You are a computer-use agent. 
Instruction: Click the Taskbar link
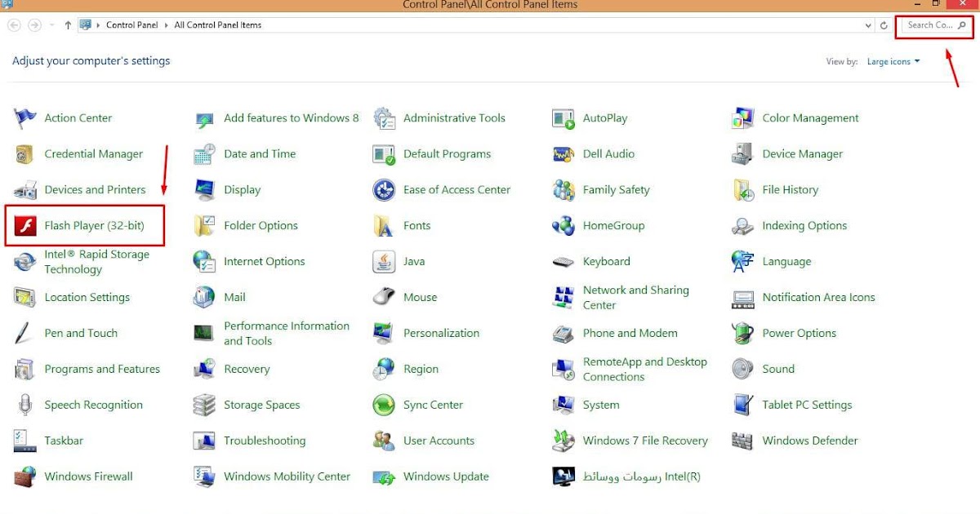[64, 441]
